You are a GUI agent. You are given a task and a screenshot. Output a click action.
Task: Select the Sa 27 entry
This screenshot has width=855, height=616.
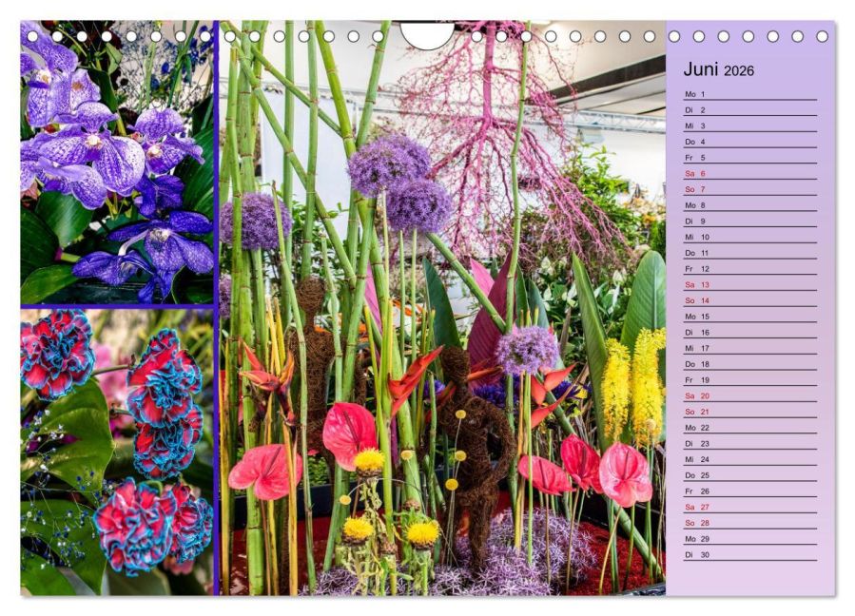point(749,508)
